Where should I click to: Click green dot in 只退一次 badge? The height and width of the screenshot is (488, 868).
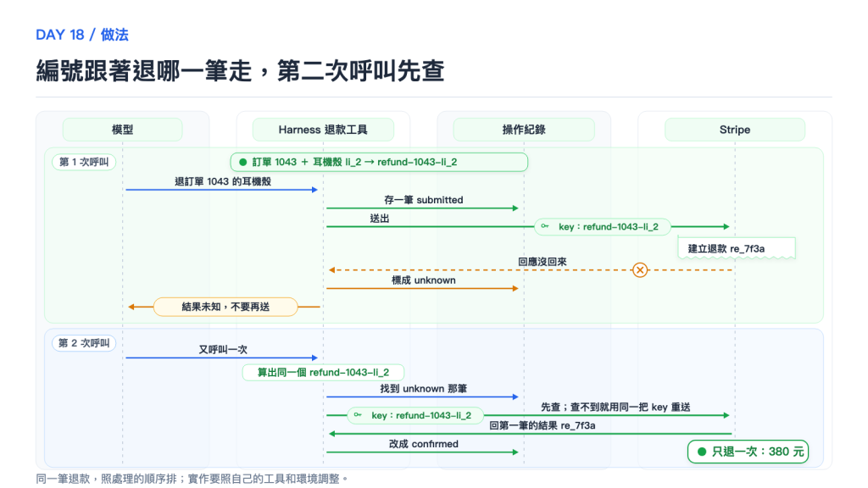tap(701, 452)
